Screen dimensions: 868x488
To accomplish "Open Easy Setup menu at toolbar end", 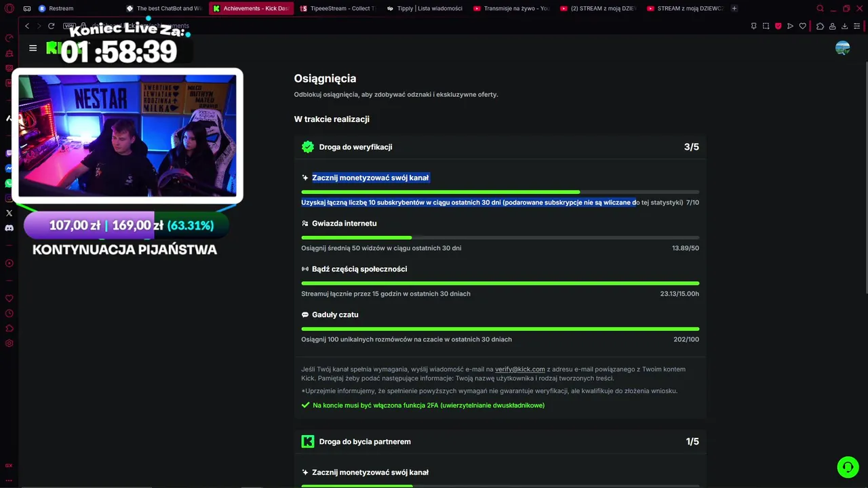I will click(857, 26).
